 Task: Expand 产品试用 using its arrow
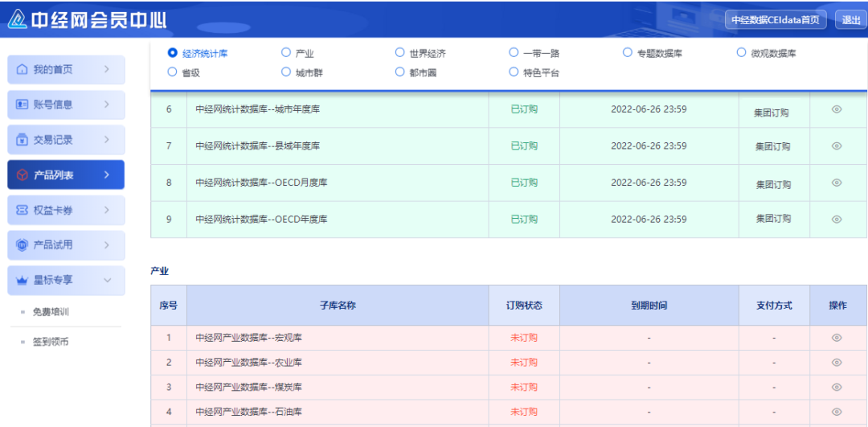pyautogui.click(x=108, y=244)
